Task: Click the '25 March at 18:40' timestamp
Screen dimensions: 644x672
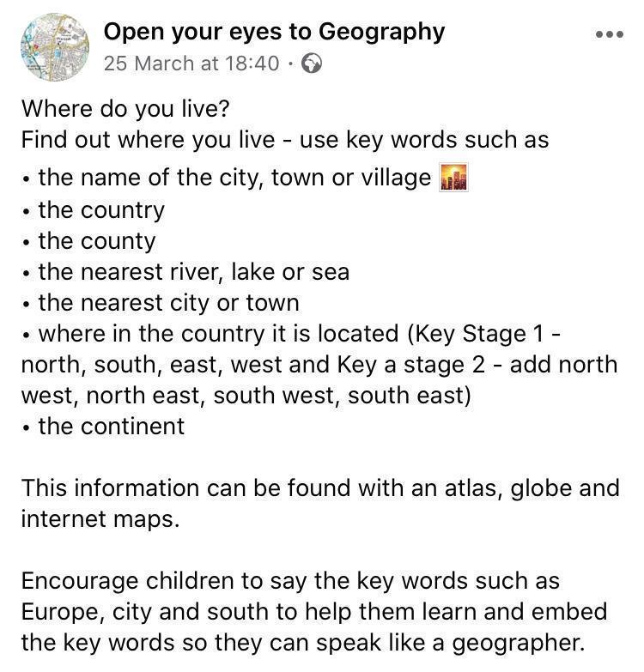Action: 191,64
